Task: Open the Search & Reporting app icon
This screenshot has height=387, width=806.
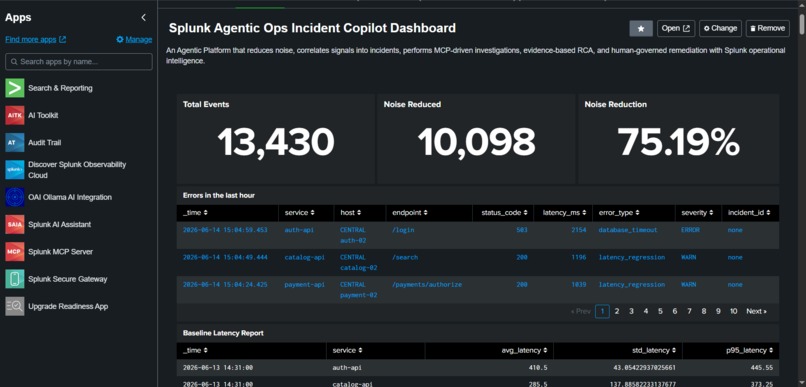Action: point(15,88)
